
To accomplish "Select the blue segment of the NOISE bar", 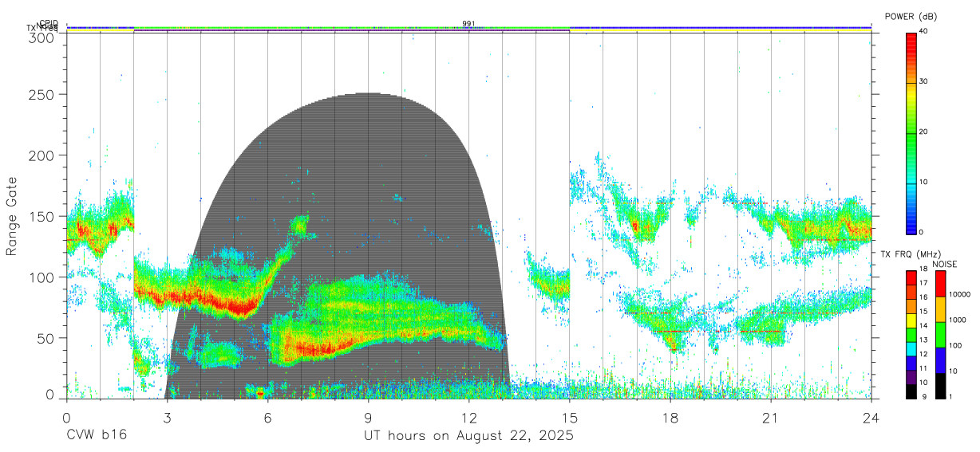I will tap(940, 360).
